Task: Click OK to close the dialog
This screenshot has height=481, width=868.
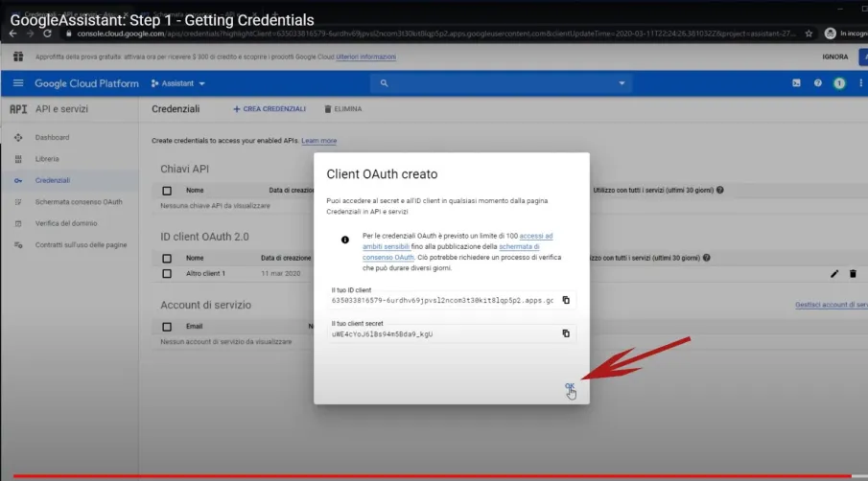Action: [570, 386]
